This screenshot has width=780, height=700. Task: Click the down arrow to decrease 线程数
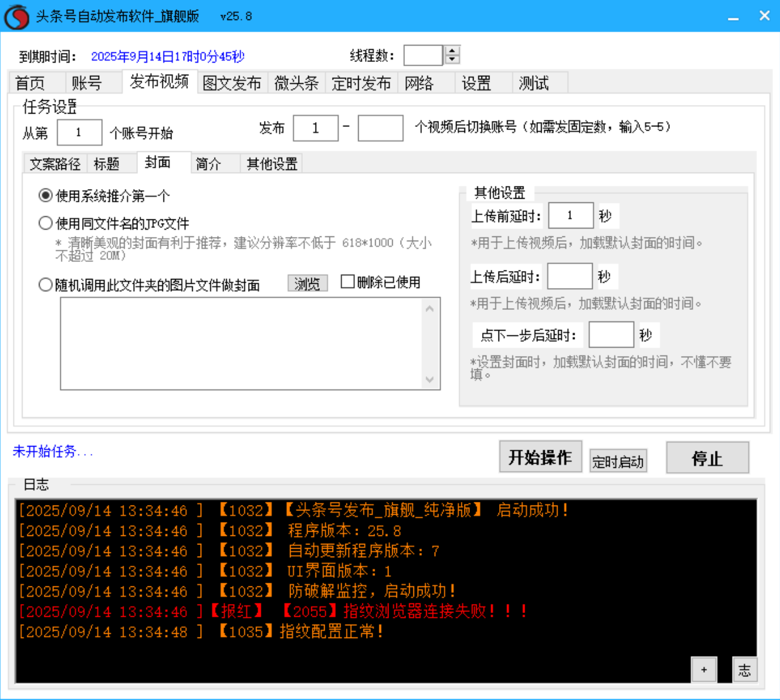click(451, 59)
